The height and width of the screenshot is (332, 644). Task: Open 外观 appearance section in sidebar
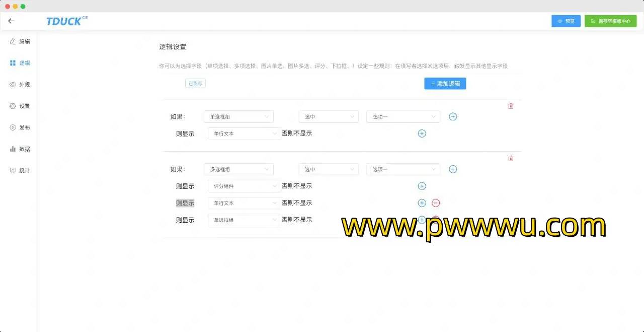[x=20, y=85]
